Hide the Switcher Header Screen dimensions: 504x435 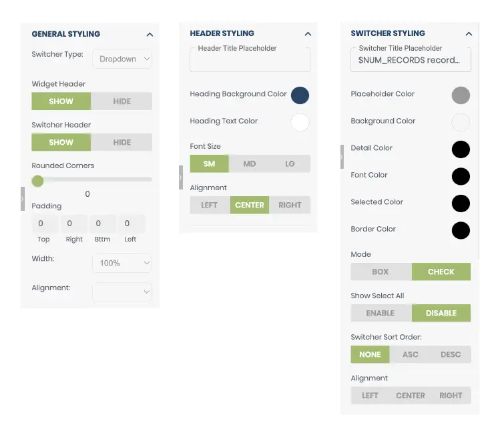point(121,142)
